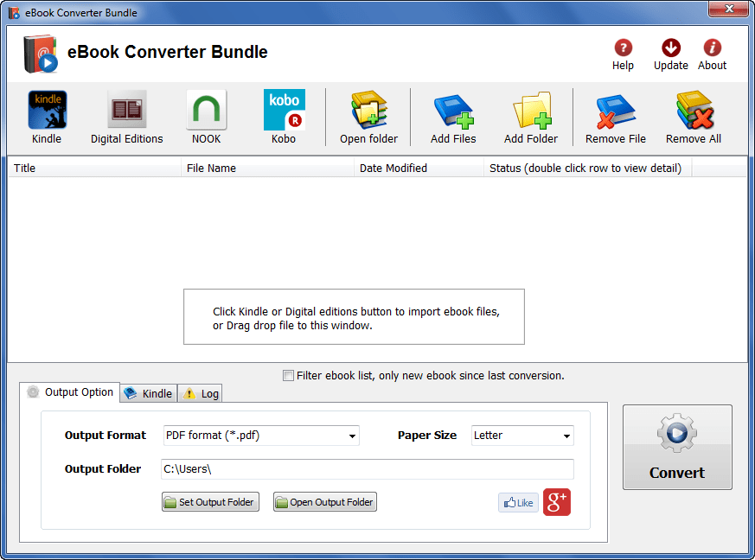This screenshot has height=560, width=755.
Task: Sort by the Title column header
Action: pos(95,168)
